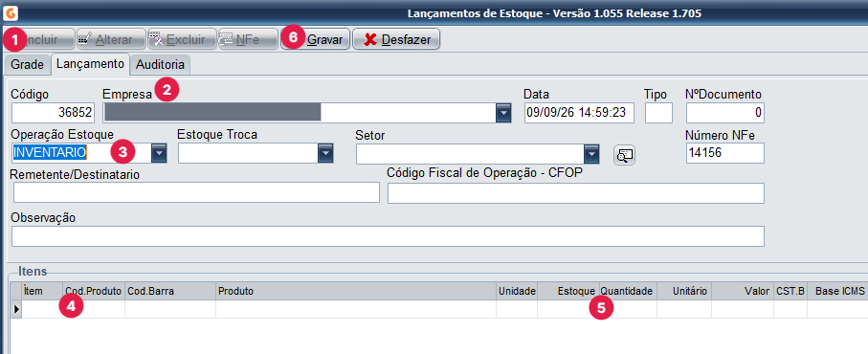
Task: Click the Valor column header
Action: pos(743,291)
